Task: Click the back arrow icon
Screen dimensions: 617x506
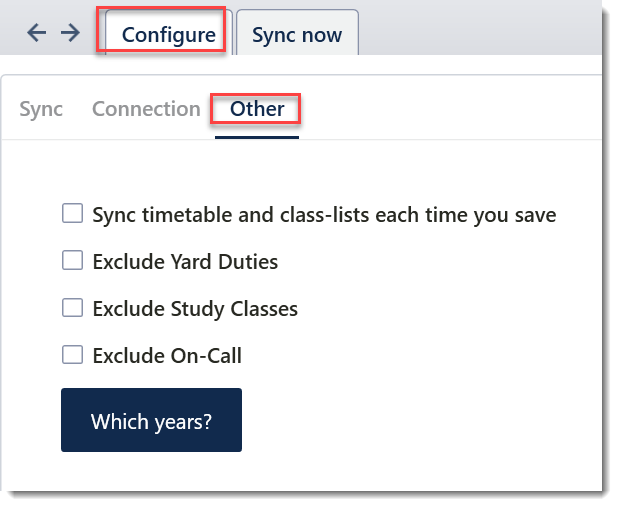Action: click(37, 33)
